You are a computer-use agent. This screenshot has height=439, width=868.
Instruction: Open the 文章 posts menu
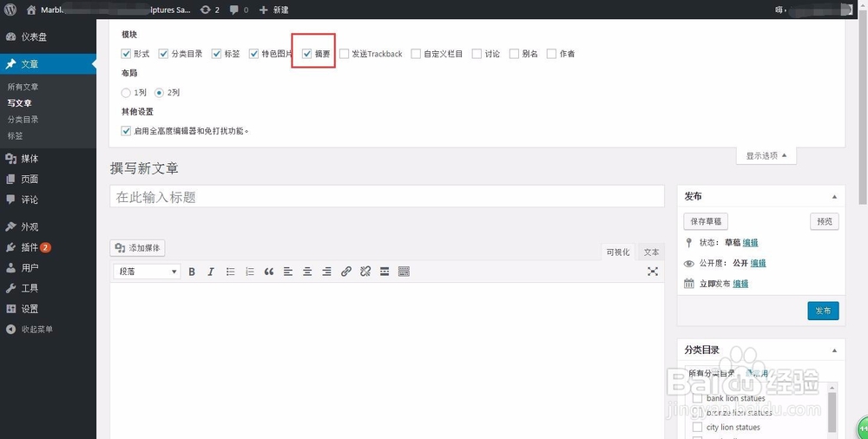pos(48,64)
